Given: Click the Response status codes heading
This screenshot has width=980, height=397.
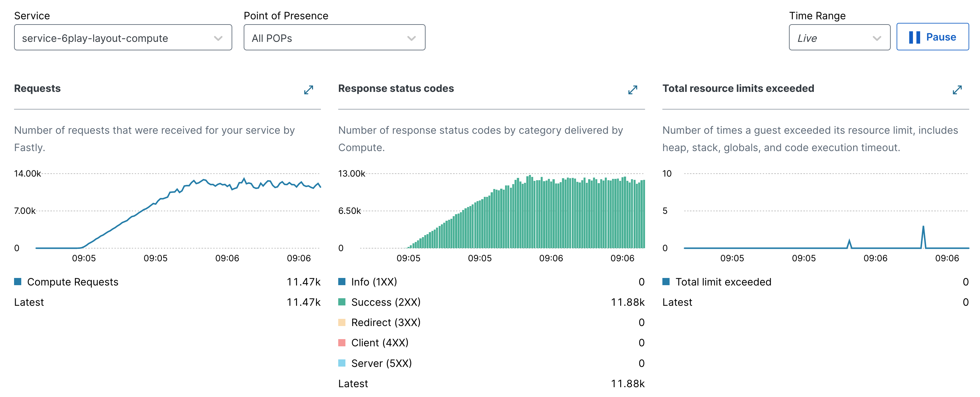Looking at the screenshot, I should (x=396, y=88).
